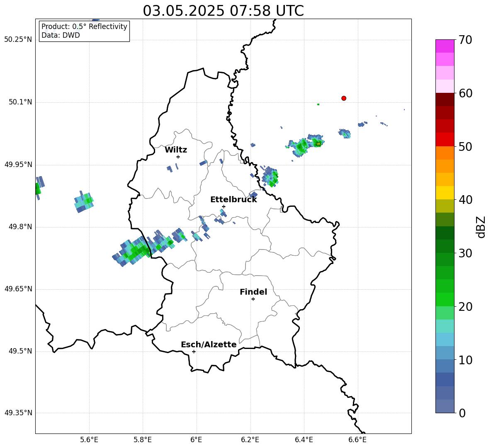Viewport: 491px width, 448px height.
Task: Click the 50 value on colorbar
Action: coord(465,147)
